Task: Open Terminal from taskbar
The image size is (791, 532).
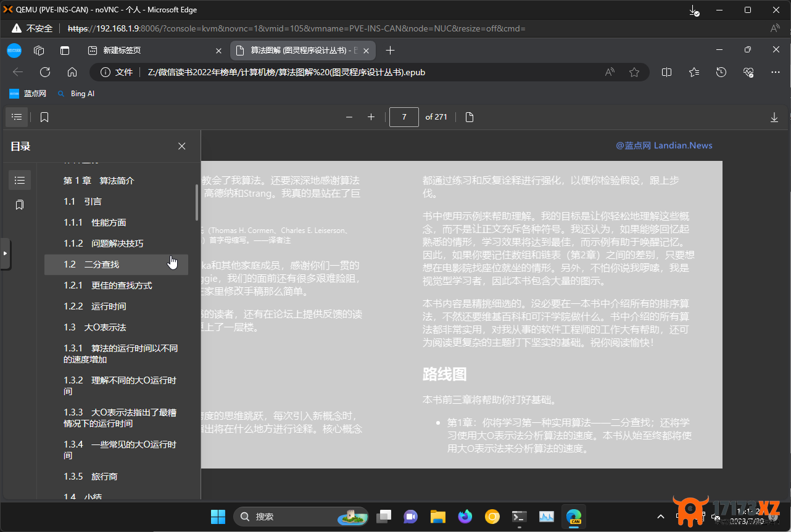Action: 520,517
